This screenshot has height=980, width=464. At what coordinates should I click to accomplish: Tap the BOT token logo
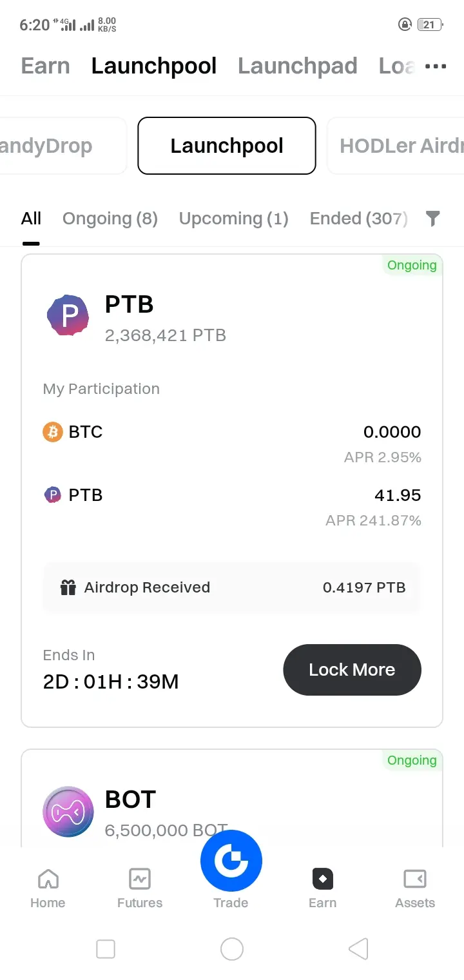click(68, 811)
